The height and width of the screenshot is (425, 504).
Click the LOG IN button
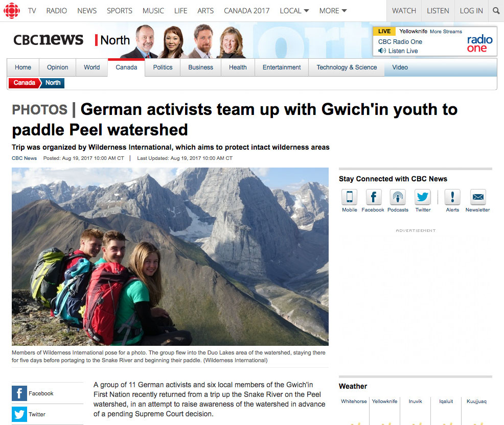471,11
